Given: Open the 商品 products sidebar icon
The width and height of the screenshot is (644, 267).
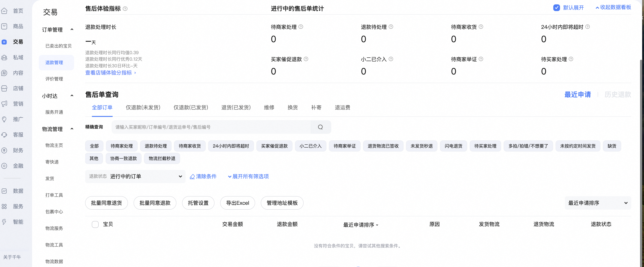Looking at the screenshot, I should pyautogui.click(x=4, y=26).
